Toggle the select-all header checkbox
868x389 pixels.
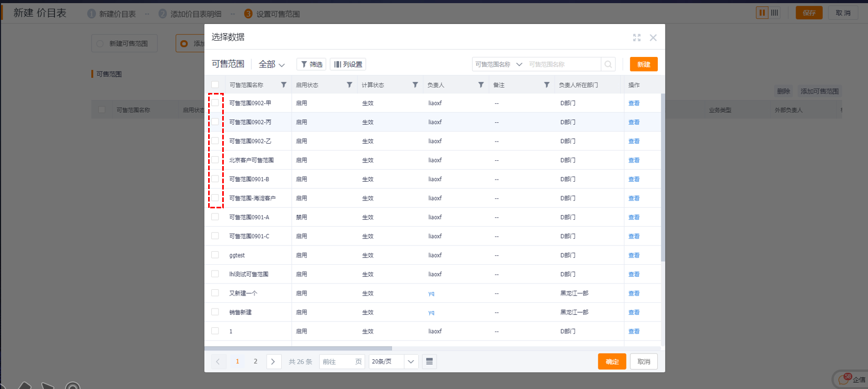tap(215, 85)
